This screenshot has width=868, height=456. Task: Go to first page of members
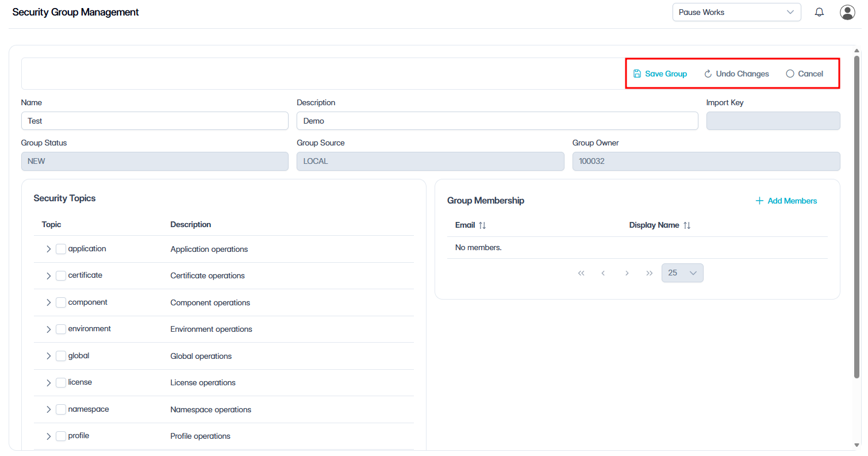(x=581, y=273)
